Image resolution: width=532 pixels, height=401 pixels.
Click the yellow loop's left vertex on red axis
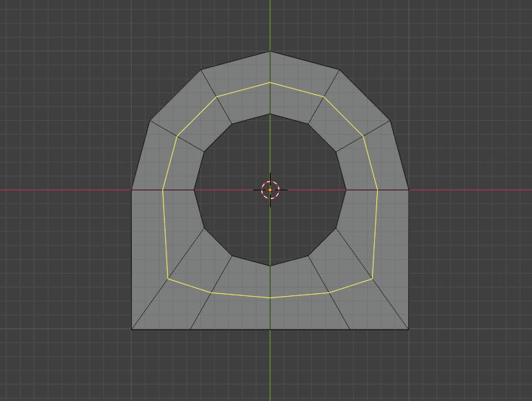(x=163, y=190)
